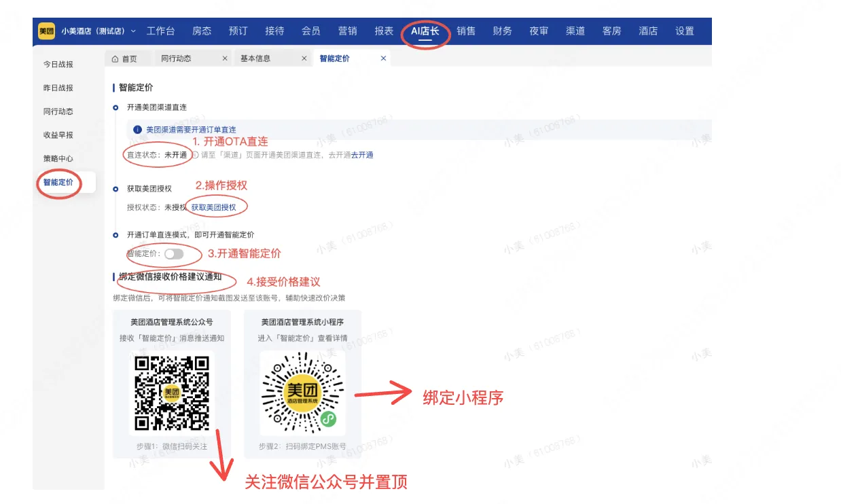Image resolution: width=841 pixels, height=504 pixels.
Task: Close the 基本信息 tab
Action: 303,58
